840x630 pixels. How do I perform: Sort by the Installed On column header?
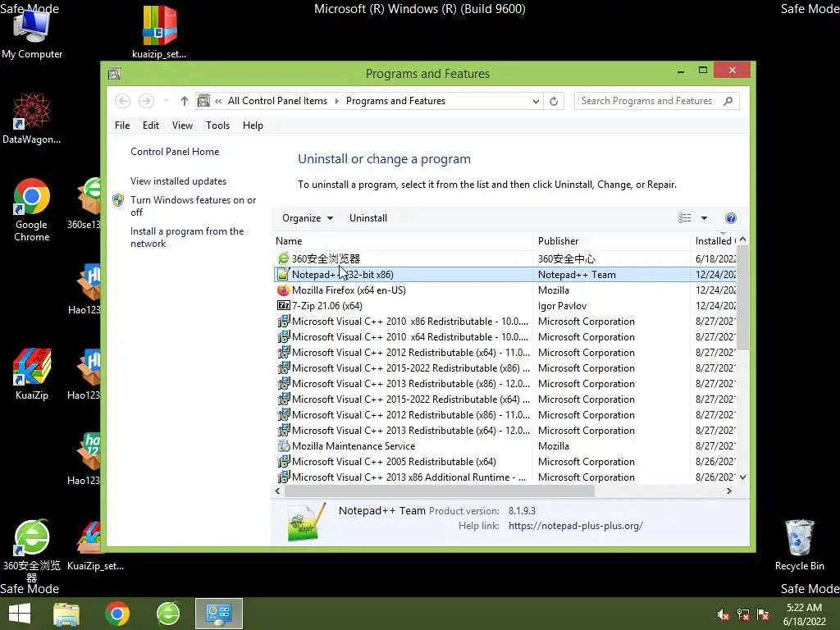tap(714, 241)
